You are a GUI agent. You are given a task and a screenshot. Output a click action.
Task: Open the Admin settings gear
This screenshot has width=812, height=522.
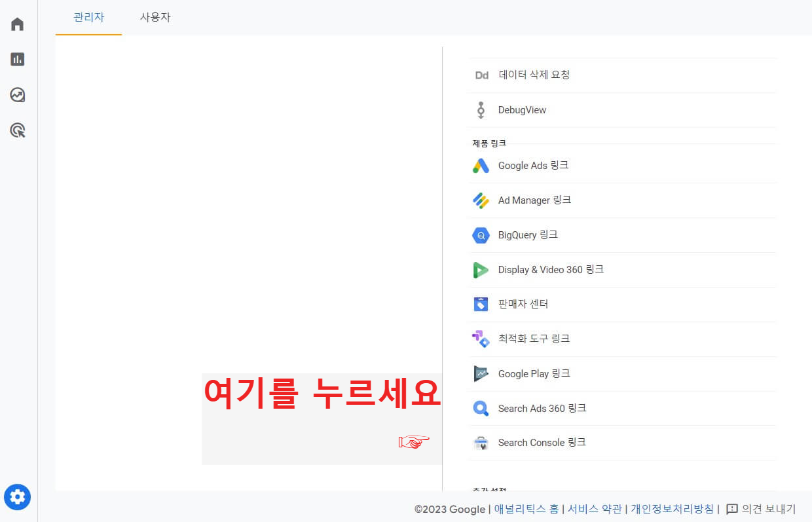[x=17, y=497]
